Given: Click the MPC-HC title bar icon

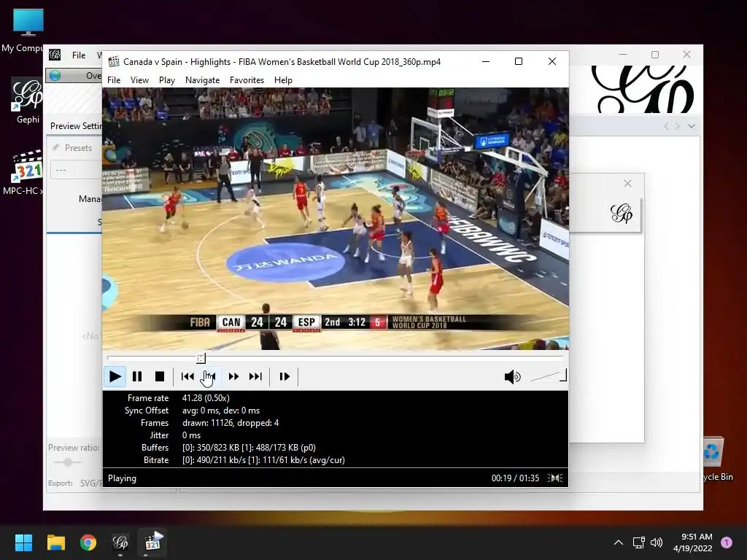Looking at the screenshot, I should click(113, 61).
